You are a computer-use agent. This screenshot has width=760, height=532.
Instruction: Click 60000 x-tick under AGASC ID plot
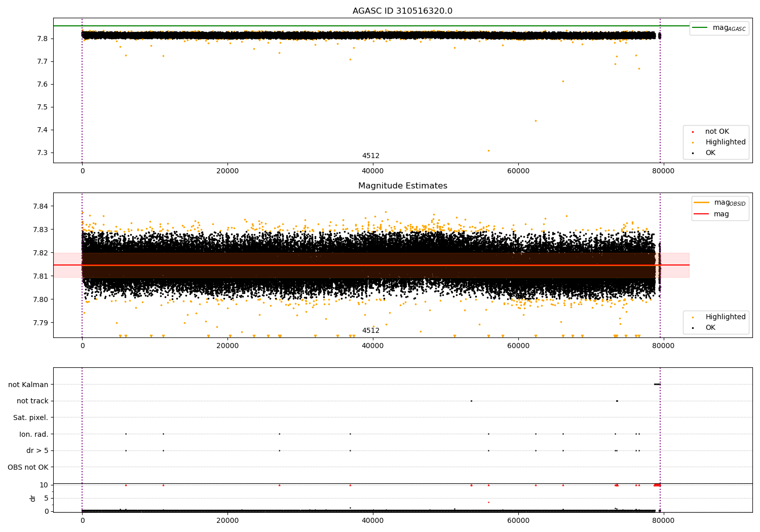click(518, 171)
